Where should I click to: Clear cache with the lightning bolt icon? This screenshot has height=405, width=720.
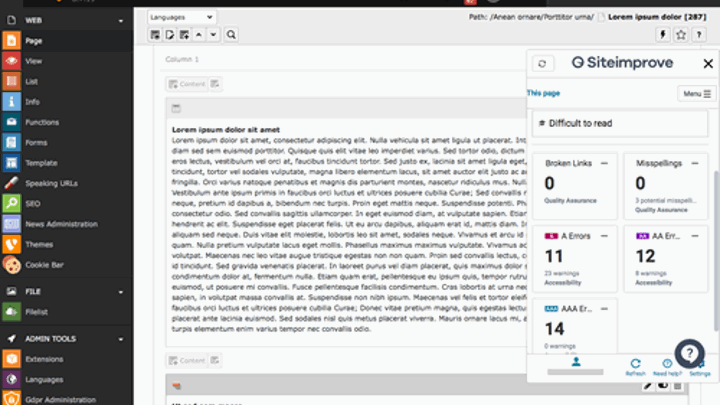(662, 34)
